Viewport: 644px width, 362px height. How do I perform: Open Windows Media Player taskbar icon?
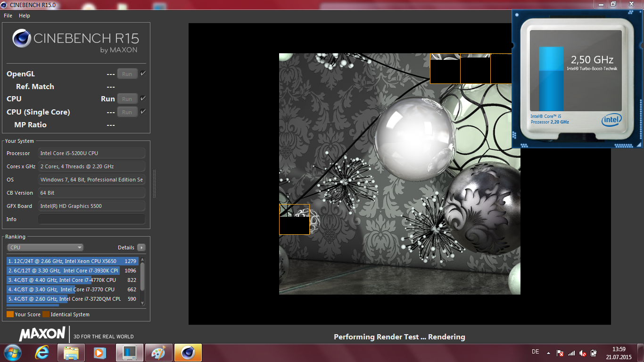[99, 353]
